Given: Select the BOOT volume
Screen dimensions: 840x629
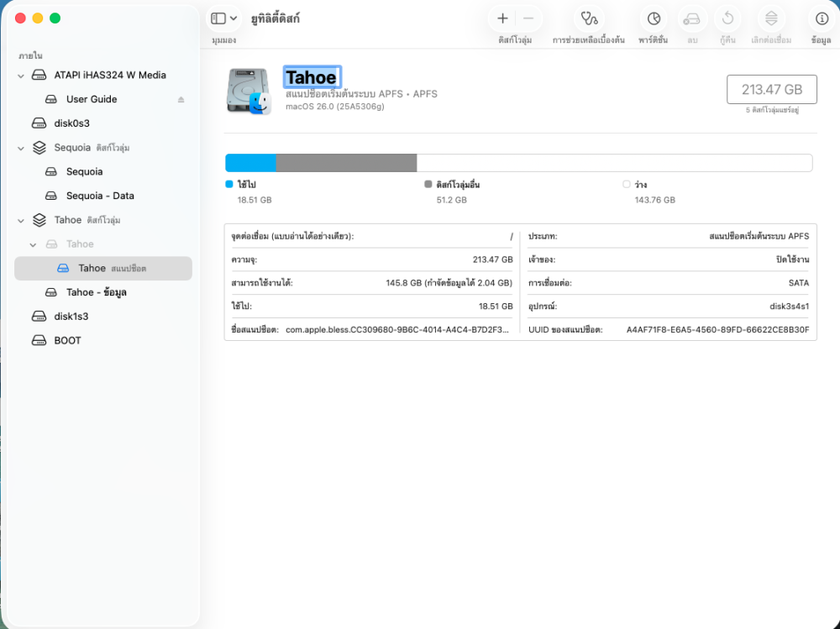Looking at the screenshot, I should pyautogui.click(x=102, y=340).
